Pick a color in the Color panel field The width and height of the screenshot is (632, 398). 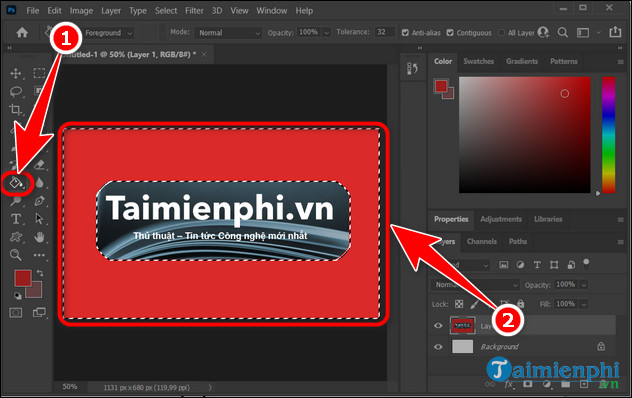pos(524,135)
